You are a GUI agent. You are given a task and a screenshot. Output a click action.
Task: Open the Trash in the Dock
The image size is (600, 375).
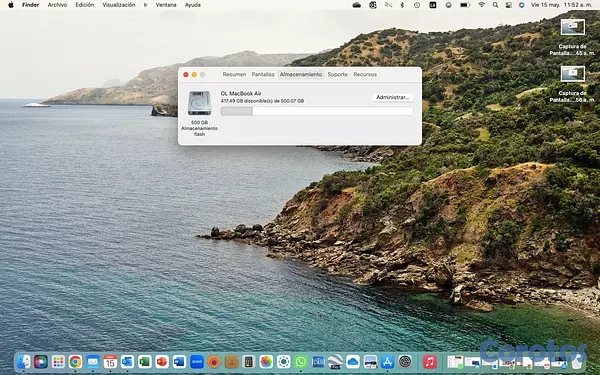[578, 361]
